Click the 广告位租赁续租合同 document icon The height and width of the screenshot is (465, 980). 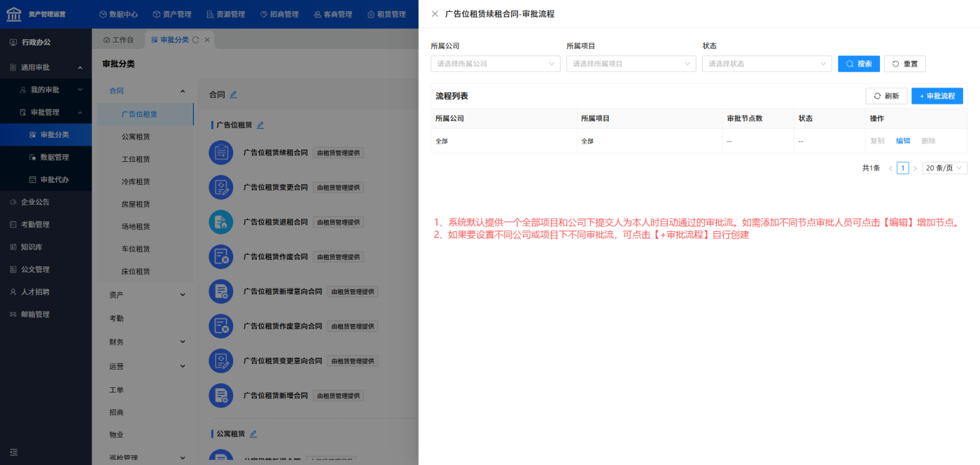pos(221,153)
